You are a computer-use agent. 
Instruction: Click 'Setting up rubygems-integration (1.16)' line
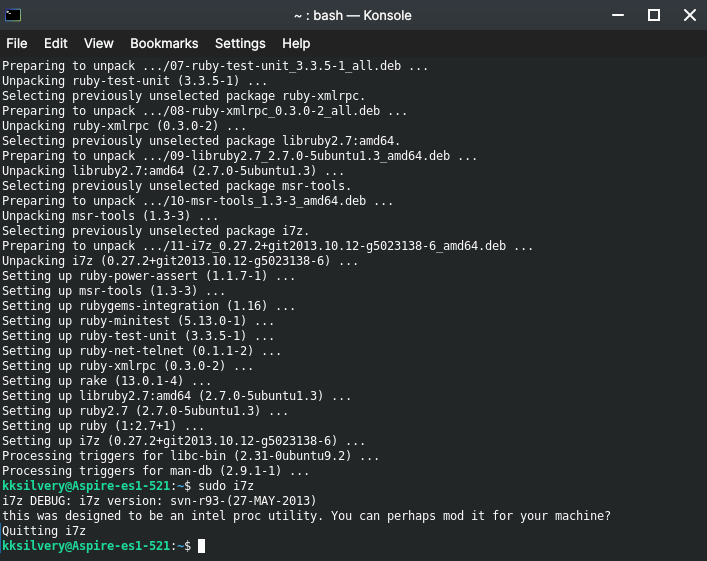click(148, 306)
